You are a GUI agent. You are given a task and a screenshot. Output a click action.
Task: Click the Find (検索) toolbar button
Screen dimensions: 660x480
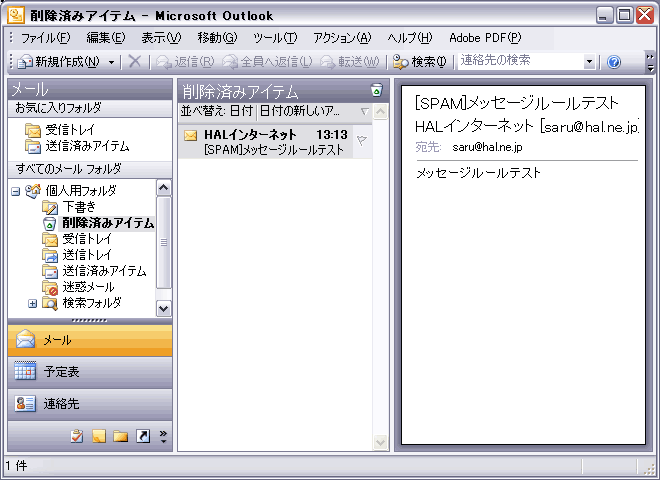[x=419, y=62]
